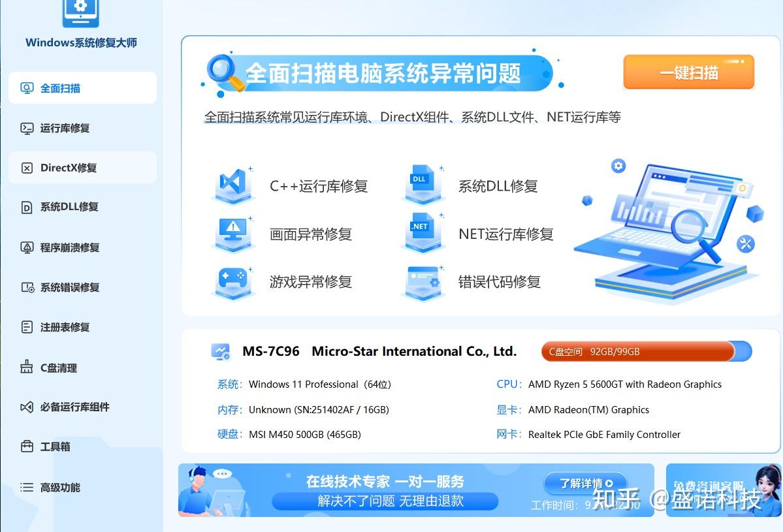The width and height of the screenshot is (783, 532).
Task: Select the 画面异常修复 label
Action: 311,234
